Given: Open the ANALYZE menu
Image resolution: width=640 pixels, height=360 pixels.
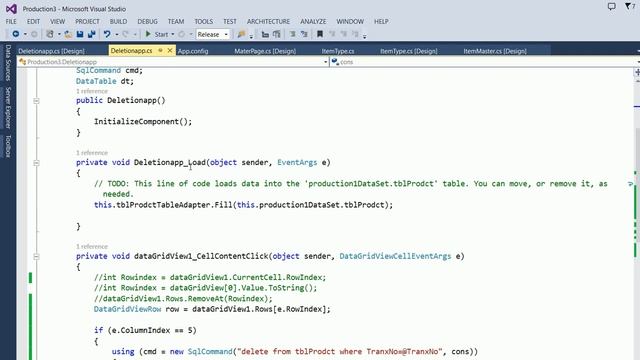Looking at the screenshot, I should click(313, 21).
